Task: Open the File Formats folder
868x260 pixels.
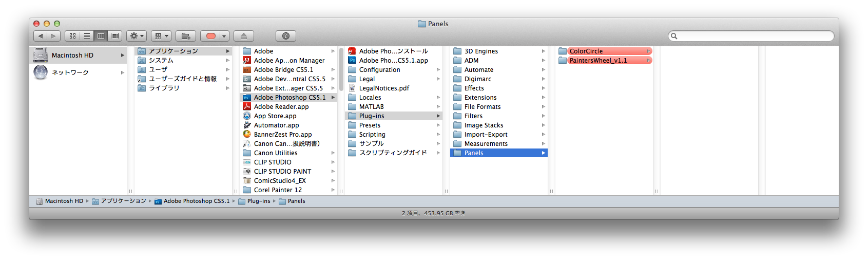Action: 499,106
